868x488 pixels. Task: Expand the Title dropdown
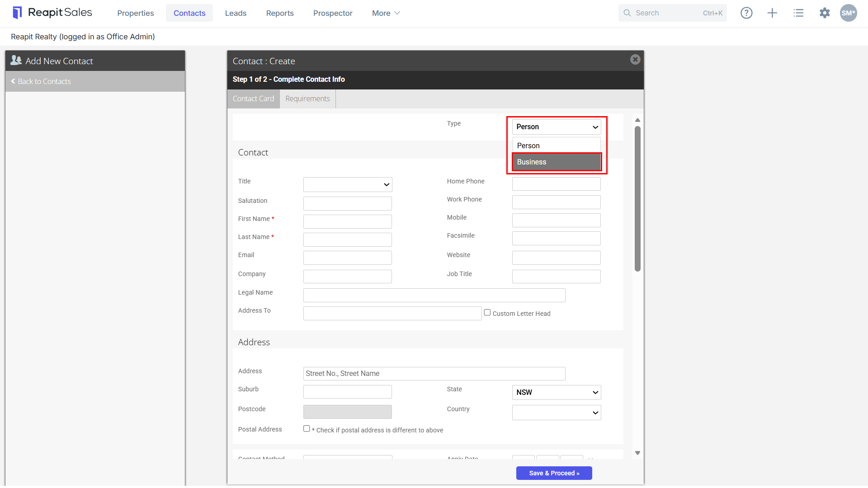tap(348, 184)
